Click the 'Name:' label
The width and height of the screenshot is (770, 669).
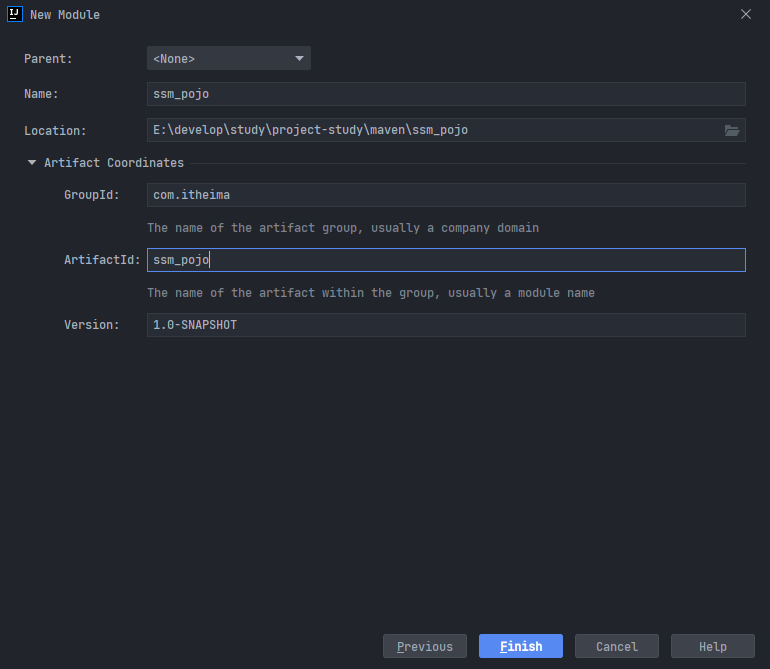[x=41, y=94]
